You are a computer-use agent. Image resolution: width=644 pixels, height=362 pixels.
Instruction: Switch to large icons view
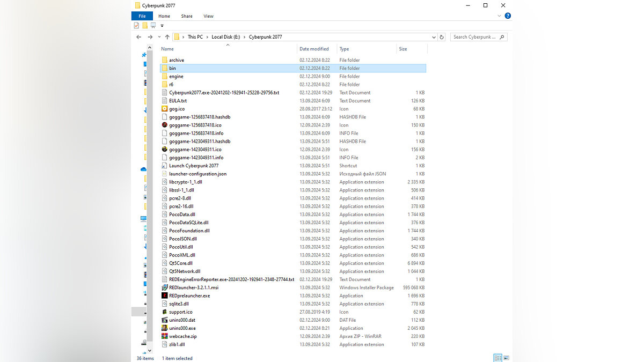tap(506, 358)
